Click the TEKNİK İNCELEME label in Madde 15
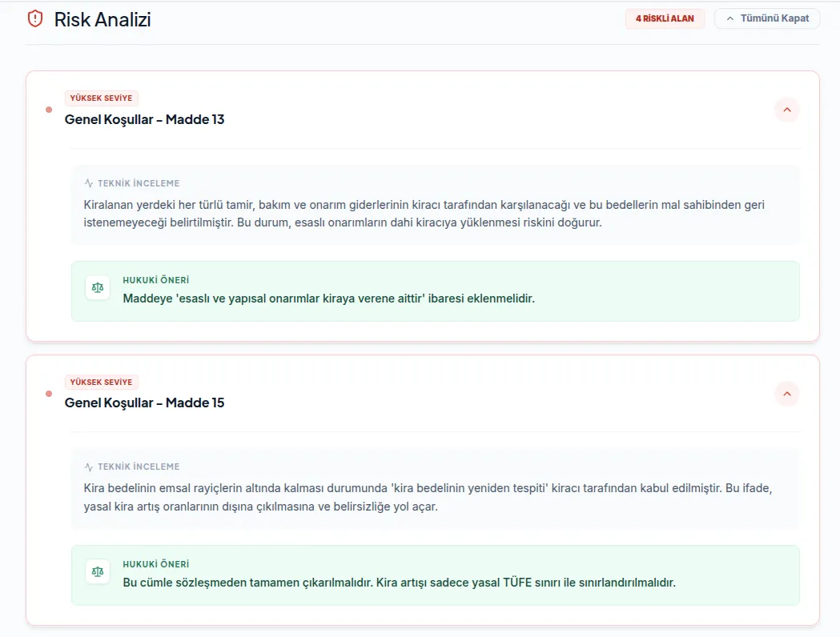 (138, 467)
